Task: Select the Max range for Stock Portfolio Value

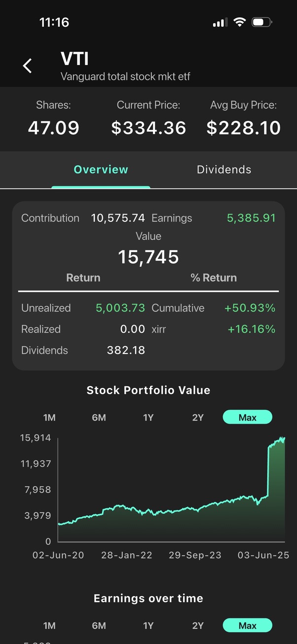Action: [247, 417]
